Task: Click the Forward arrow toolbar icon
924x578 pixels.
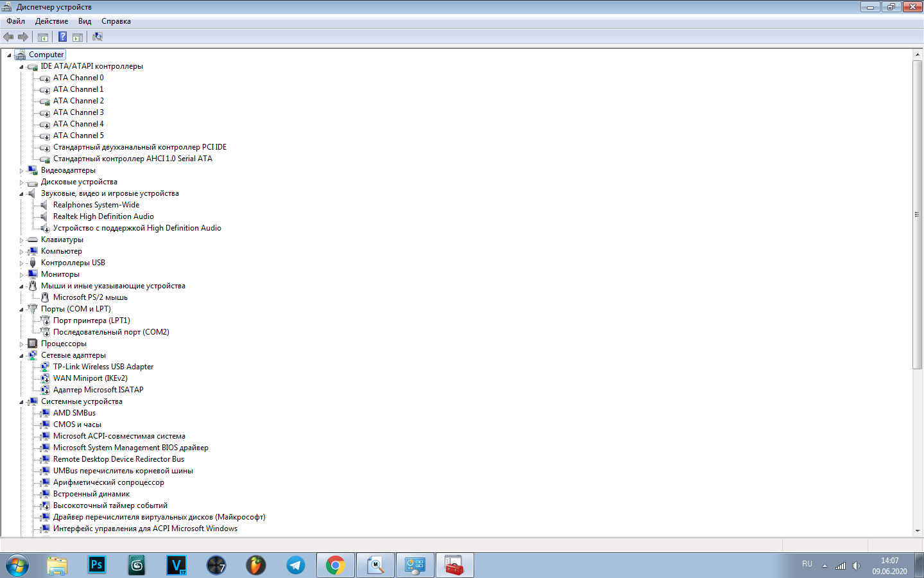Action: coord(23,37)
